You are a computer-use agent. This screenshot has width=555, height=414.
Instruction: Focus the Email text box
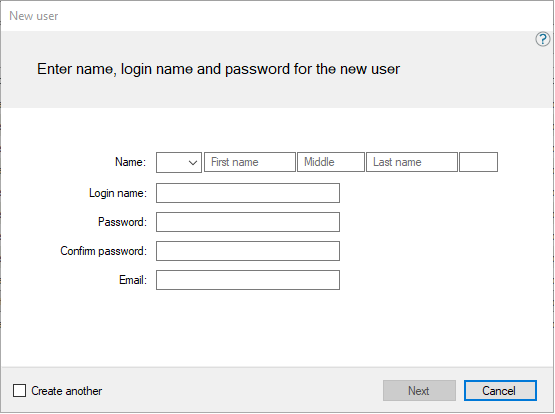pos(248,280)
